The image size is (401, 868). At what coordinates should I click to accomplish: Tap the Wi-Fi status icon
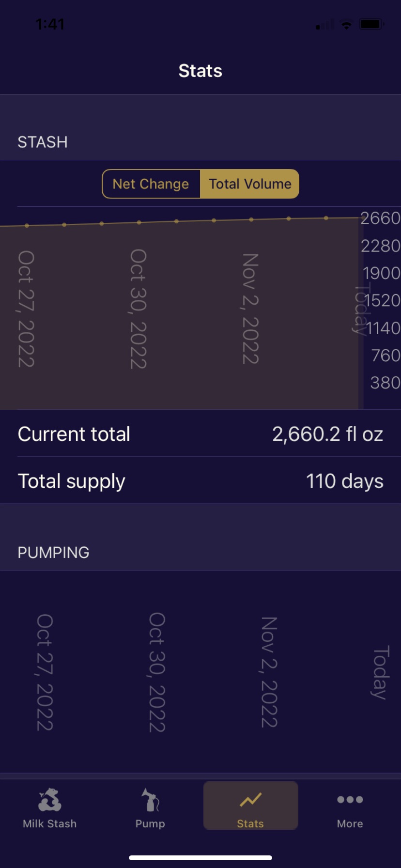coord(347,24)
